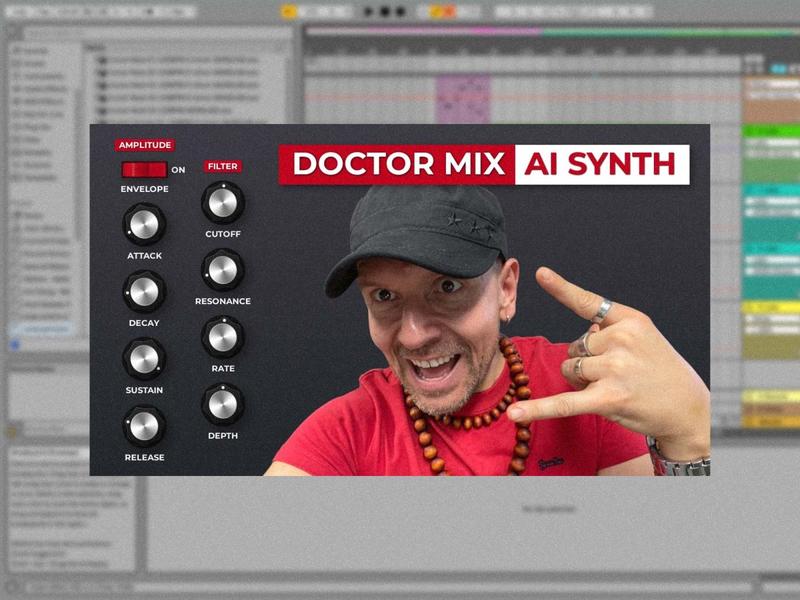Viewport: 800px width, 600px height.
Task: Click the Sustain knob
Action: [x=144, y=359]
